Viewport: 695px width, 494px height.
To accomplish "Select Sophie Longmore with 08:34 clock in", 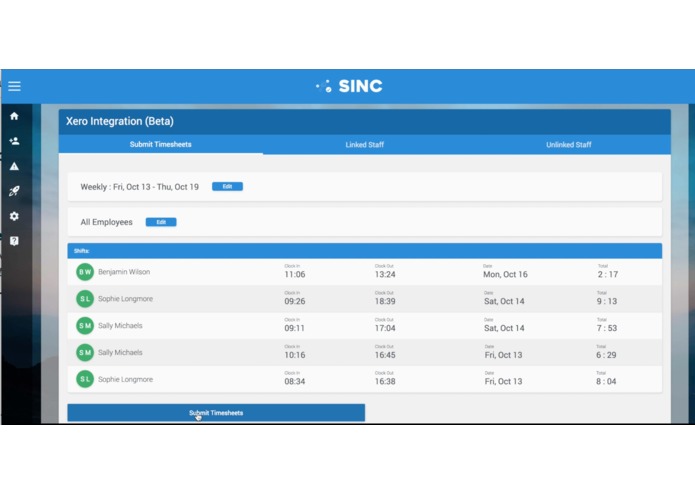I will tap(125, 379).
